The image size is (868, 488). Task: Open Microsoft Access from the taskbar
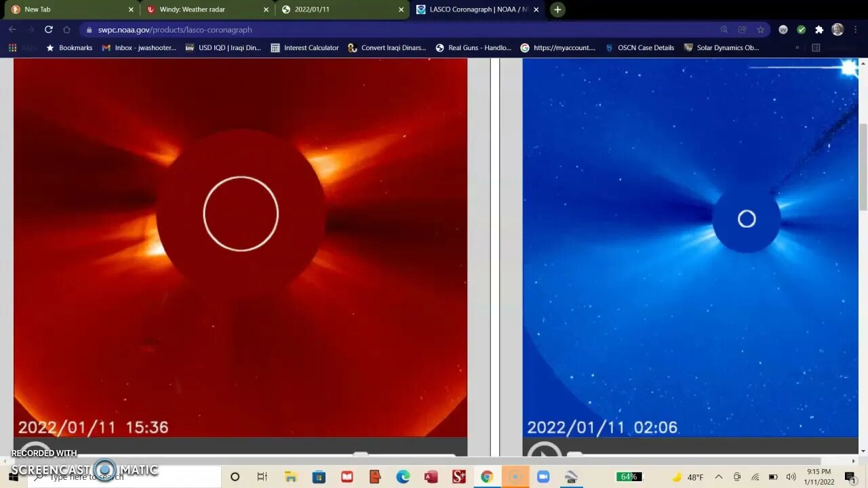click(x=431, y=476)
